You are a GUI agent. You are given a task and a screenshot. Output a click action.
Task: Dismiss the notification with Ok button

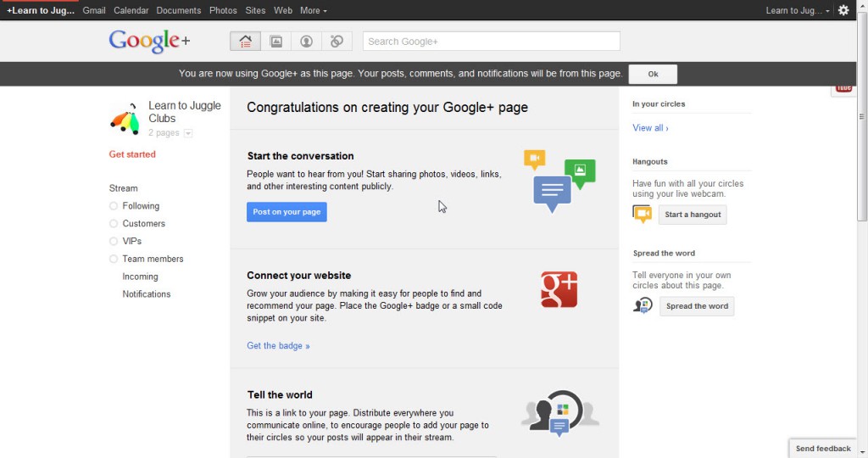tap(653, 74)
